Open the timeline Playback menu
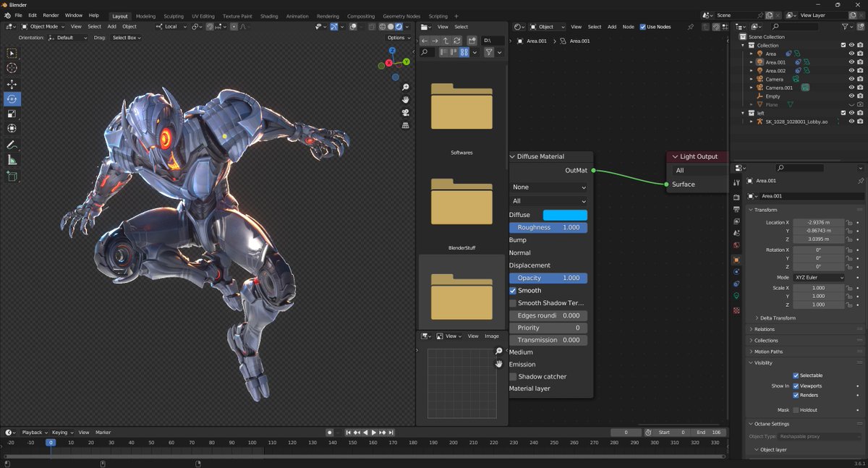 33,433
